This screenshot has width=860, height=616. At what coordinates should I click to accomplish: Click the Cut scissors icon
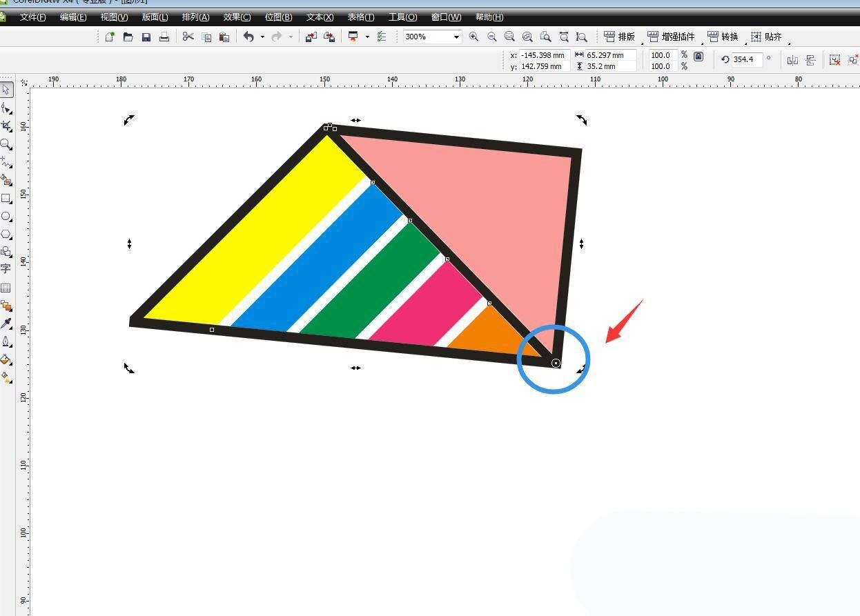tap(188, 37)
